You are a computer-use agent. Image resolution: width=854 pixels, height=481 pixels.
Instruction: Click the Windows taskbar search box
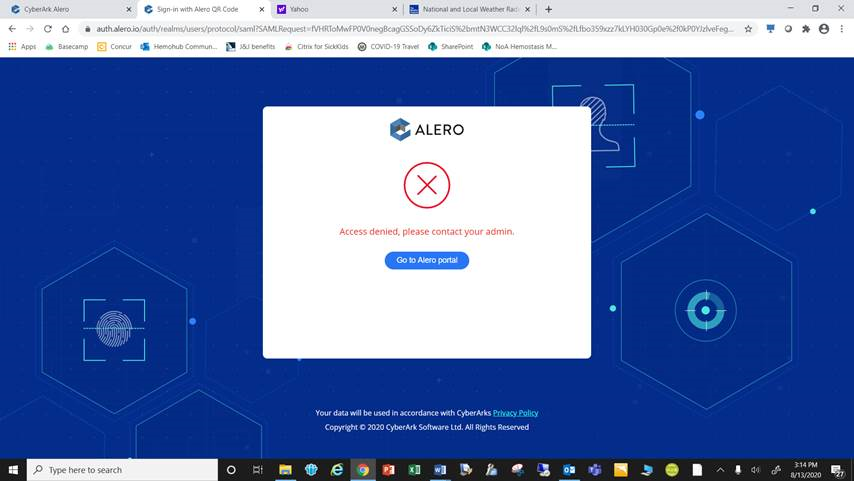point(123,470)
